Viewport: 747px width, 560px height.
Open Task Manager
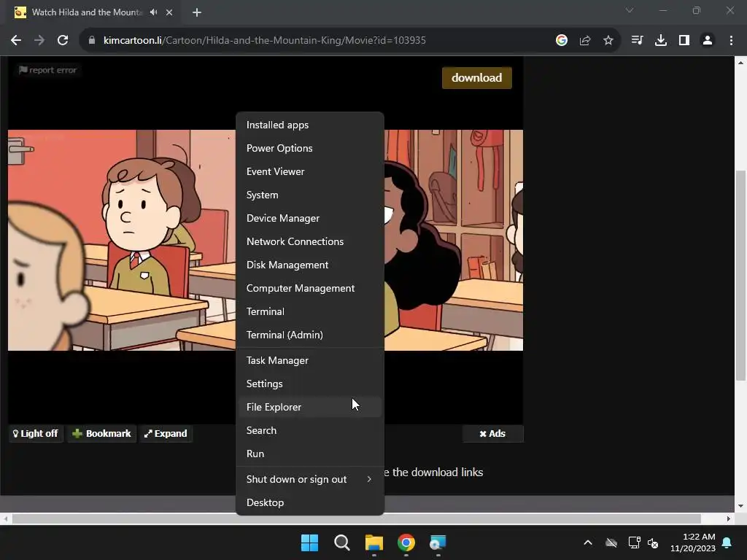tap(310, 360)
